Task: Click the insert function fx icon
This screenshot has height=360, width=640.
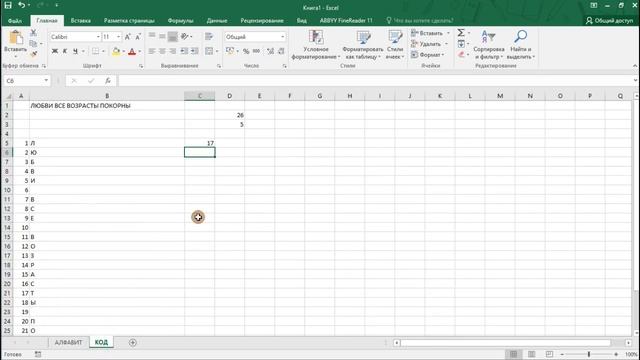Action: pyautogui.click(x=108, y=81)
